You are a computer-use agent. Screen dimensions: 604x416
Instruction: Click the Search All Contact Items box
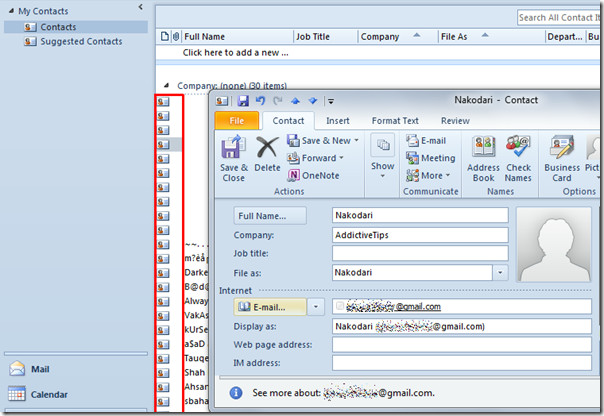559,18
